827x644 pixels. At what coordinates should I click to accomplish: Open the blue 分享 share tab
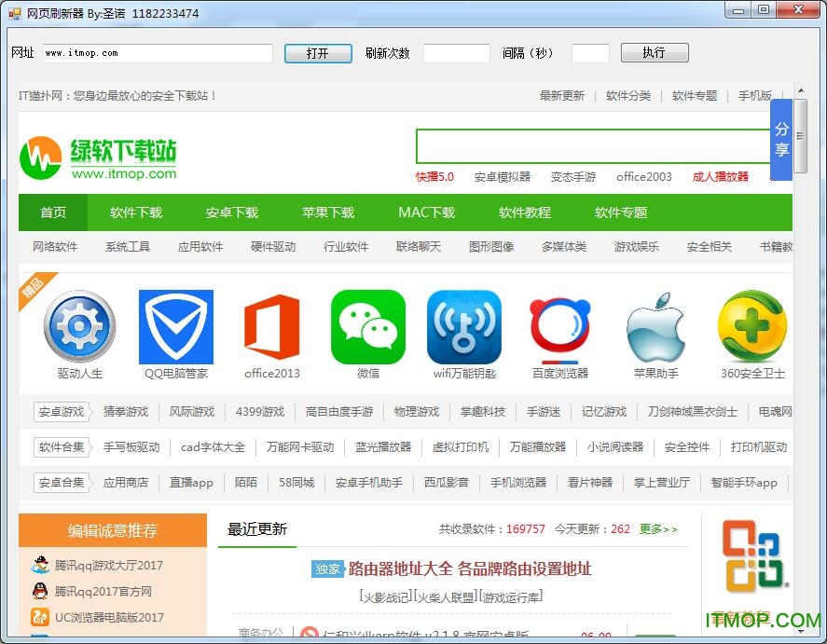pyautogui.click(x=781, y=140)
